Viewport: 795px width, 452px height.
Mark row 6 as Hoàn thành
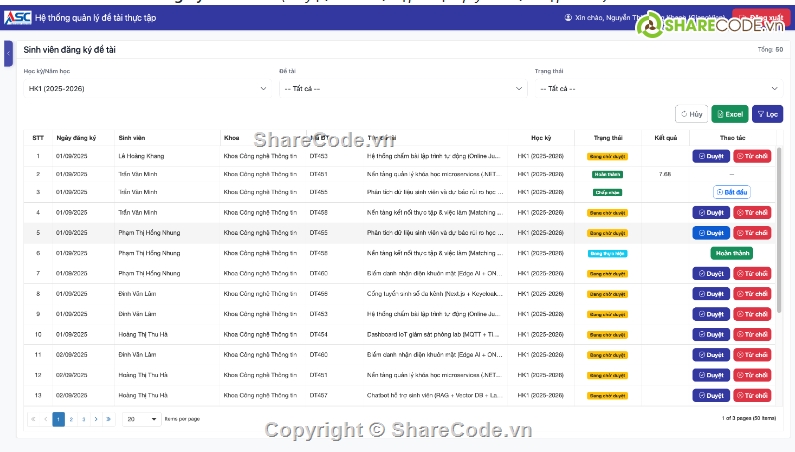click(731, 253)
